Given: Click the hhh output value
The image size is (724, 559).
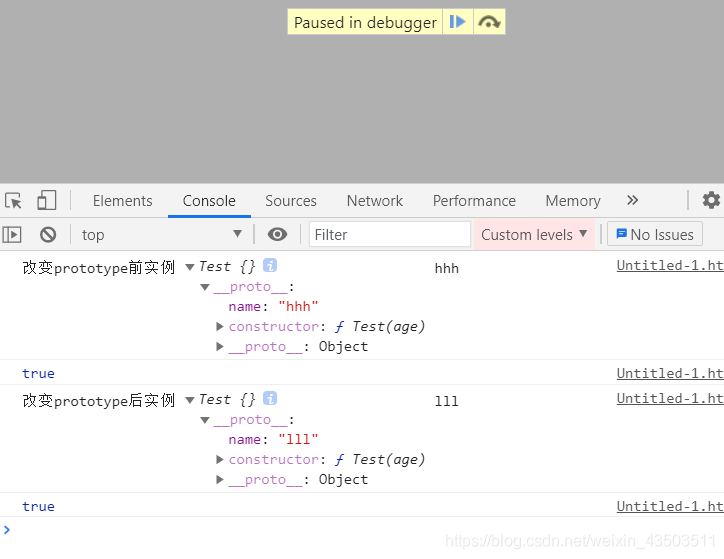Looking at the screenshot, I should (446, 268).
